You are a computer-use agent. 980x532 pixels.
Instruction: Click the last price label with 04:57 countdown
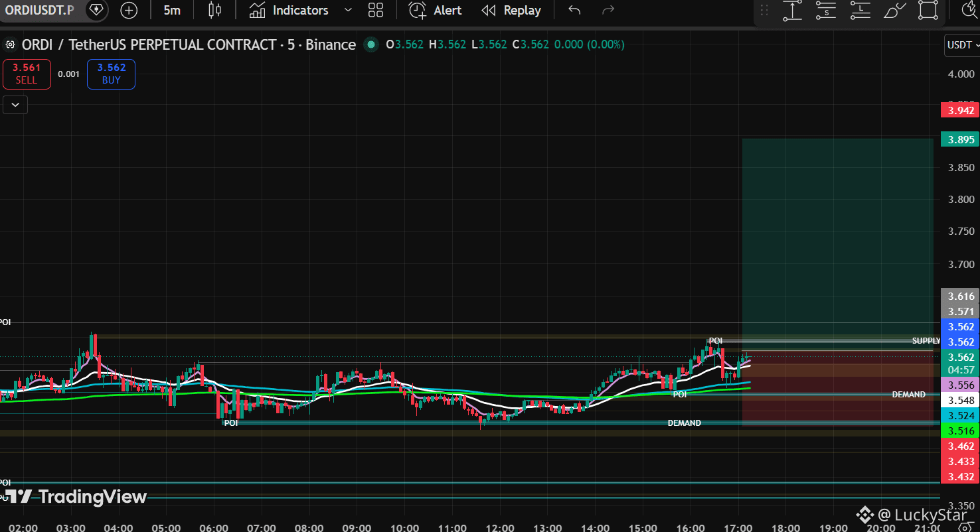(x=961, y=364)
